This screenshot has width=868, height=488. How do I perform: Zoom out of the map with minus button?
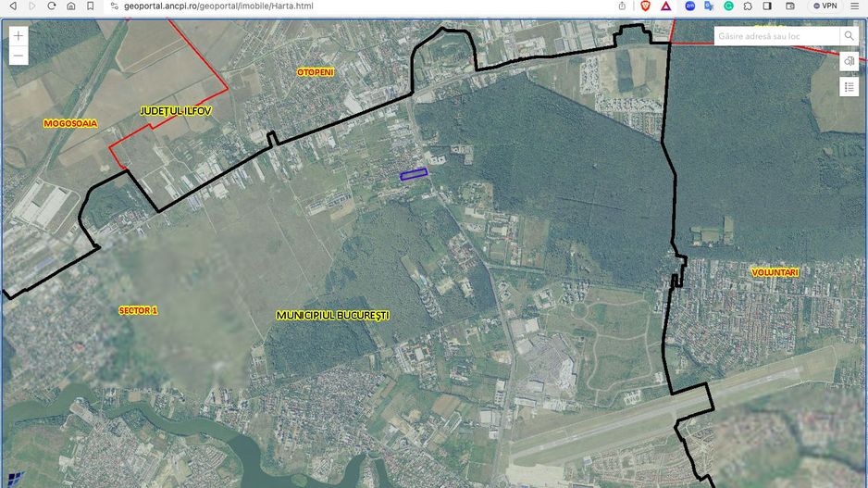pos(19,56)
